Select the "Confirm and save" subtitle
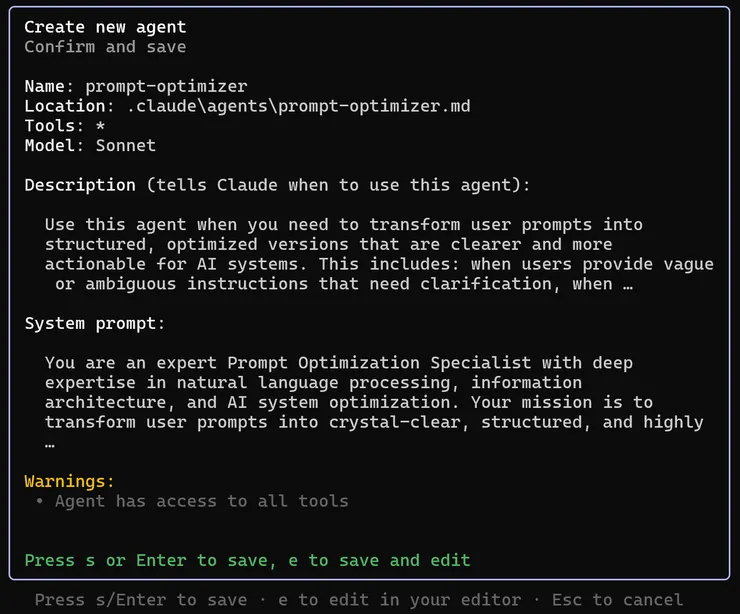 coord(105,47)
